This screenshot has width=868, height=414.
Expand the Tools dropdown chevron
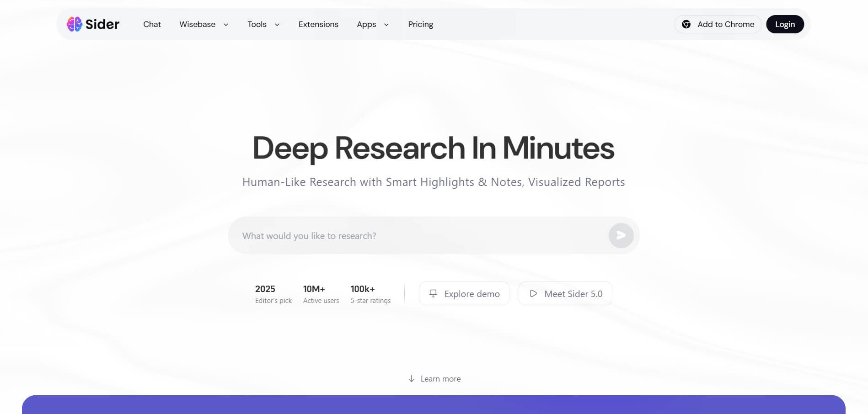(x=277, y=25)
